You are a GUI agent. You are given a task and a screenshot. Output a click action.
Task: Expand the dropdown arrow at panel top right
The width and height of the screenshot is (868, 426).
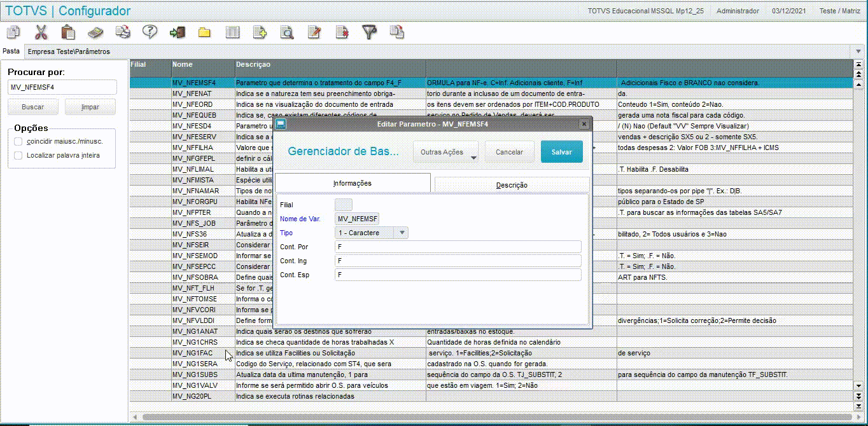[858, 51]
